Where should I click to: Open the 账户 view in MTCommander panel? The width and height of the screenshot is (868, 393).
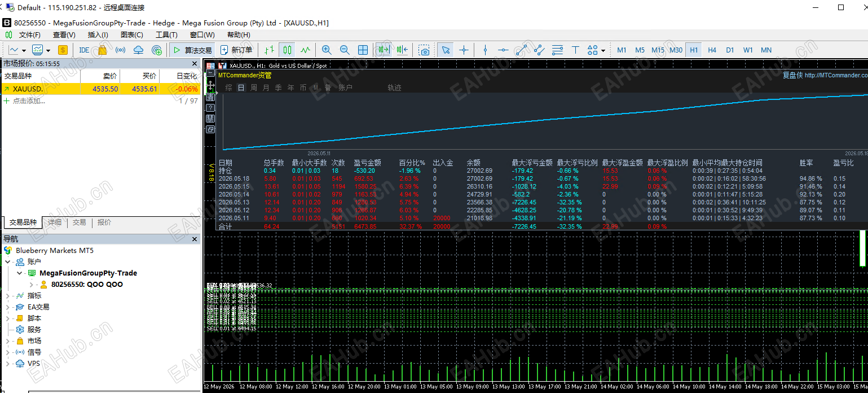345,88
